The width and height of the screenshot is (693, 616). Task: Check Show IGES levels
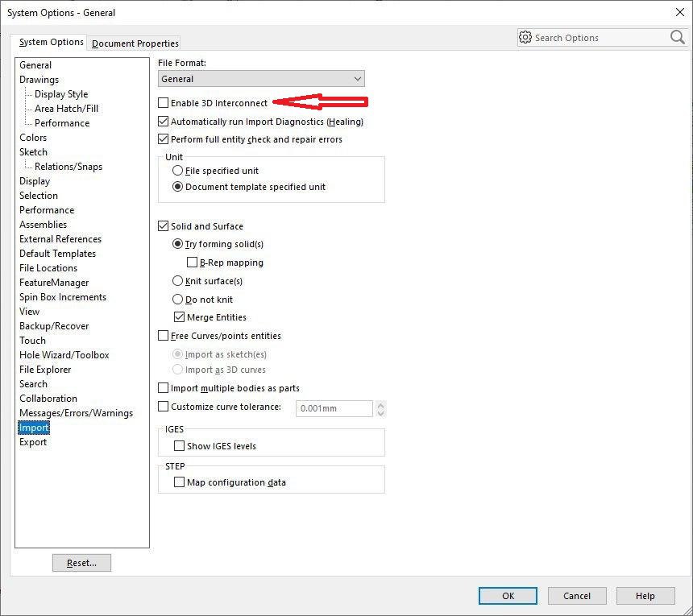click(179, 446)
